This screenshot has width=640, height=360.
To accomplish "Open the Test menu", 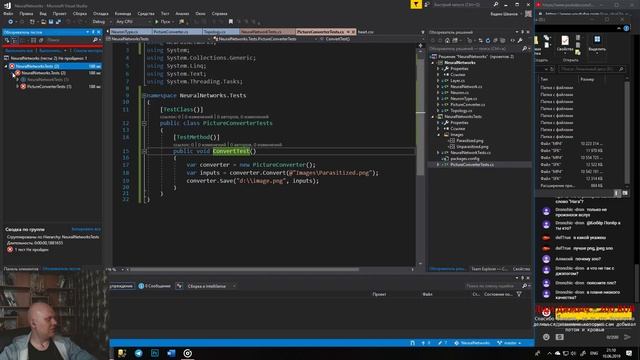I will pos(165,13).
